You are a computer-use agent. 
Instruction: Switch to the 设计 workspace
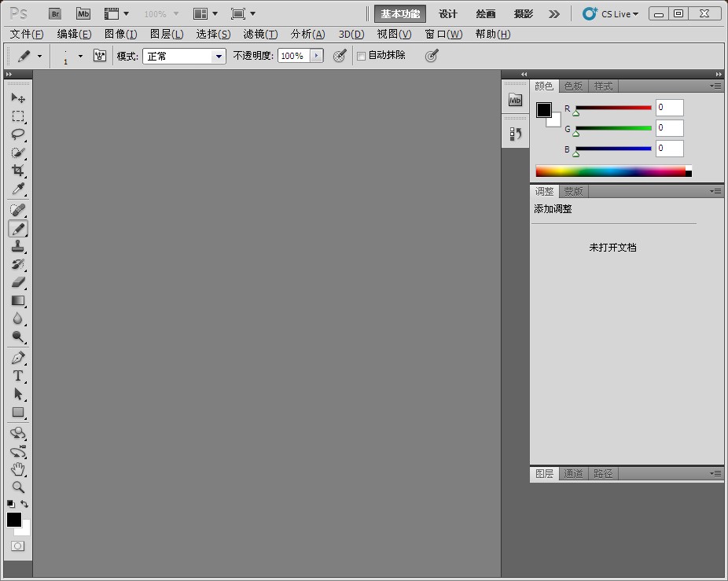(x=447, y=14)
